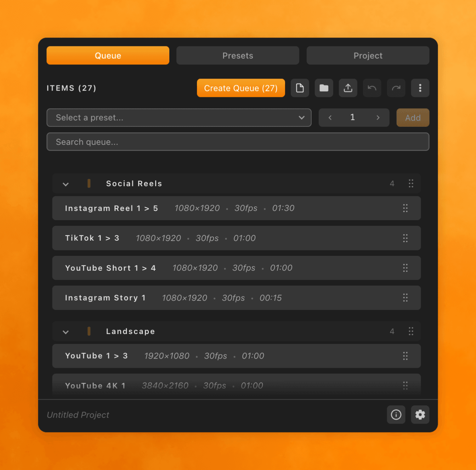Click the Create Queue (27) button
The image size is (476, 470).
pos(241,88)
